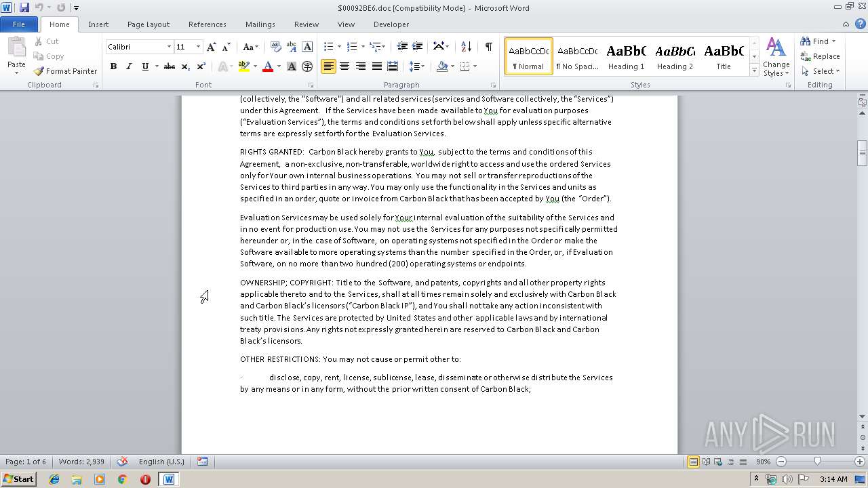Open the Change Case dropdown
Image resolution: width=868 pixels, height=488 pixels.
(250, 47)
